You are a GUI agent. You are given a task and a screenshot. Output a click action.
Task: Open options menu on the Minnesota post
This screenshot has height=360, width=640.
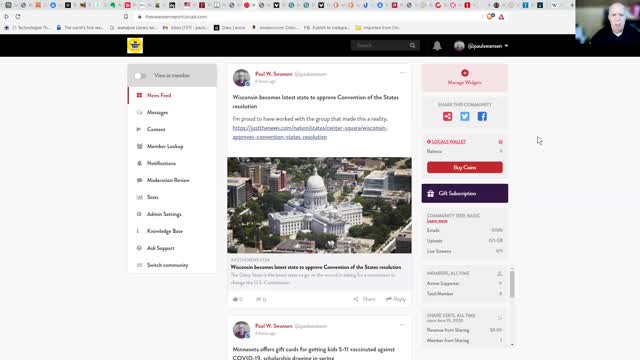pos(403,325)
